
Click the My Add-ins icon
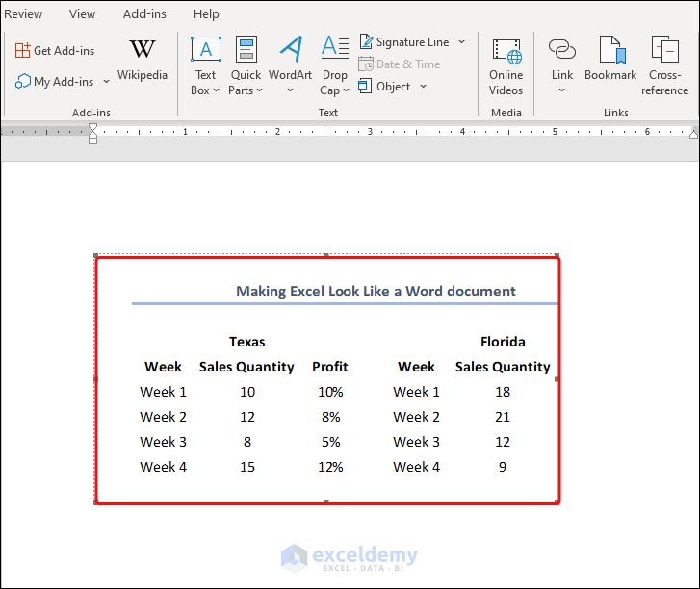click(22, 81)
